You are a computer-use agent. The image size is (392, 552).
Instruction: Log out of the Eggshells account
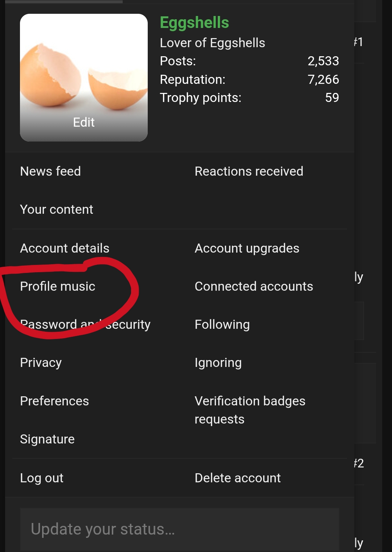[x=41, y=478]
